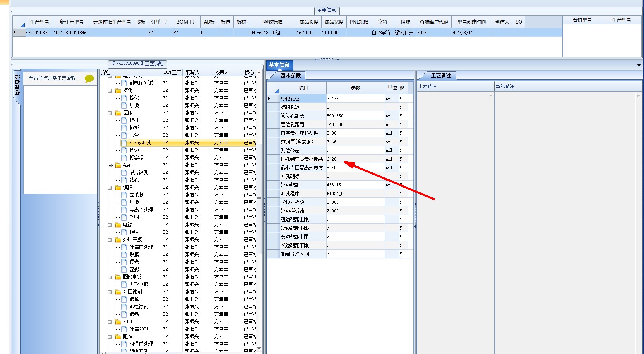The height and width of the screenshot is (354, 644).
Task: Click the 验收标准 column header
Action: tap(273, 22)
